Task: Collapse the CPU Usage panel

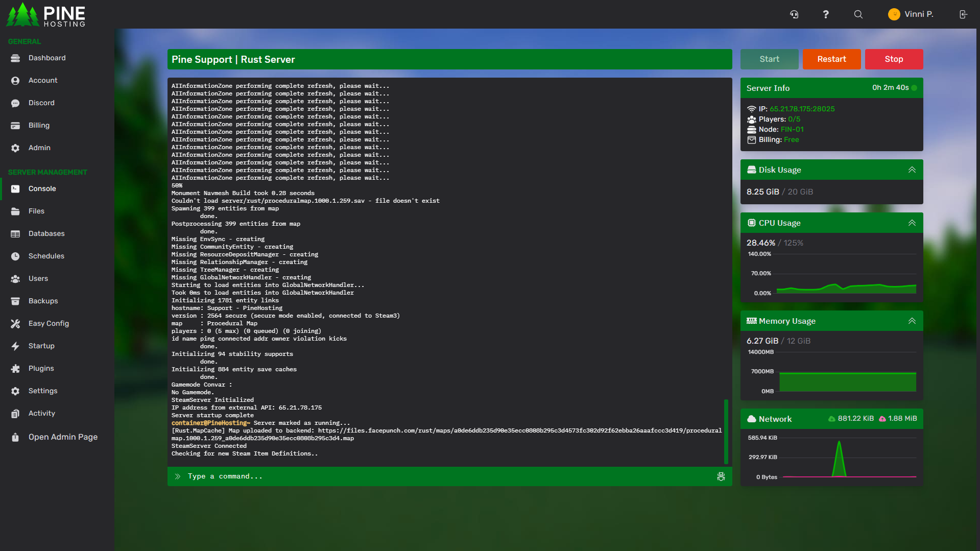Action: tap(912, 223)
